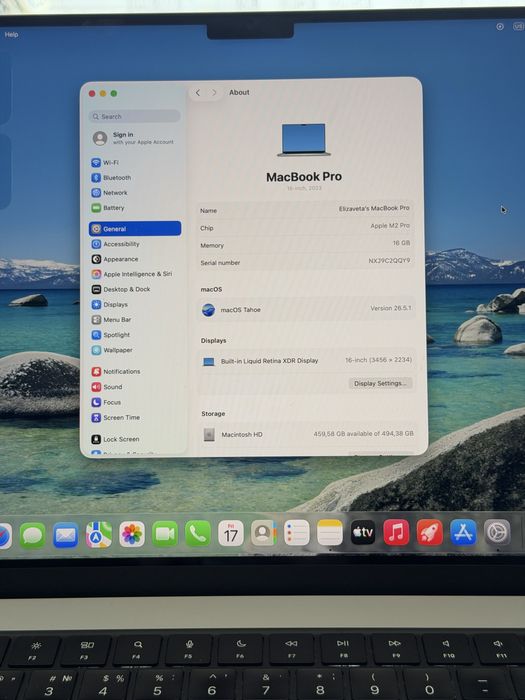525x700 pixels.
Task: Open Notifications settings
Action: tap(116, 371)
